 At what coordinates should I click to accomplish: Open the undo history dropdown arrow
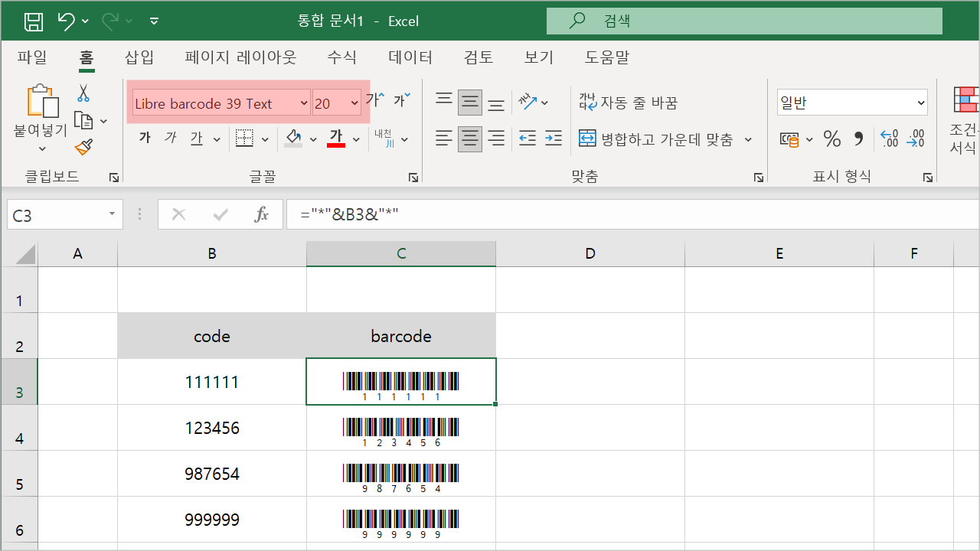pos(85,21)
